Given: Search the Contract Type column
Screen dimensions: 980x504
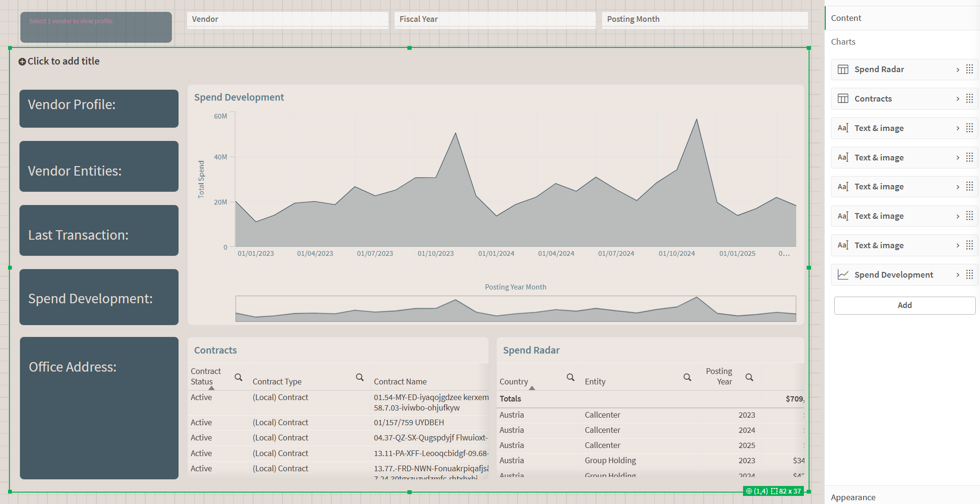Looking at the screenshot, I should [x=360, y=377].
